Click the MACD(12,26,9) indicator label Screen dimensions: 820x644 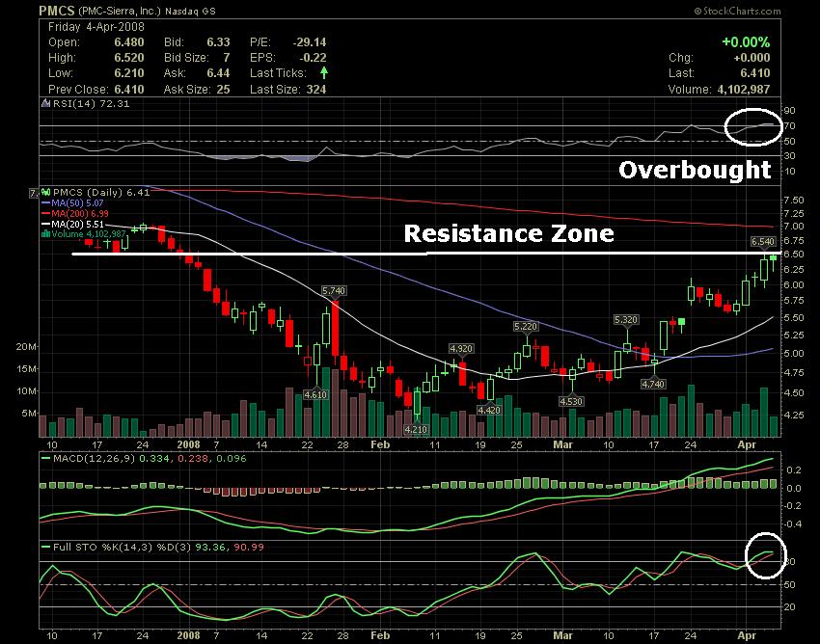tap(95, 459)
